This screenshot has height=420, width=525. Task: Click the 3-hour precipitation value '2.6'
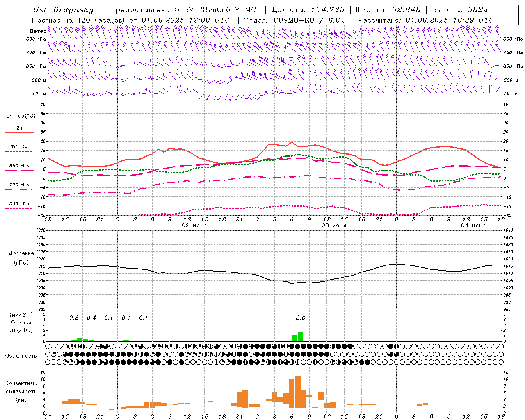coord(300,318)
